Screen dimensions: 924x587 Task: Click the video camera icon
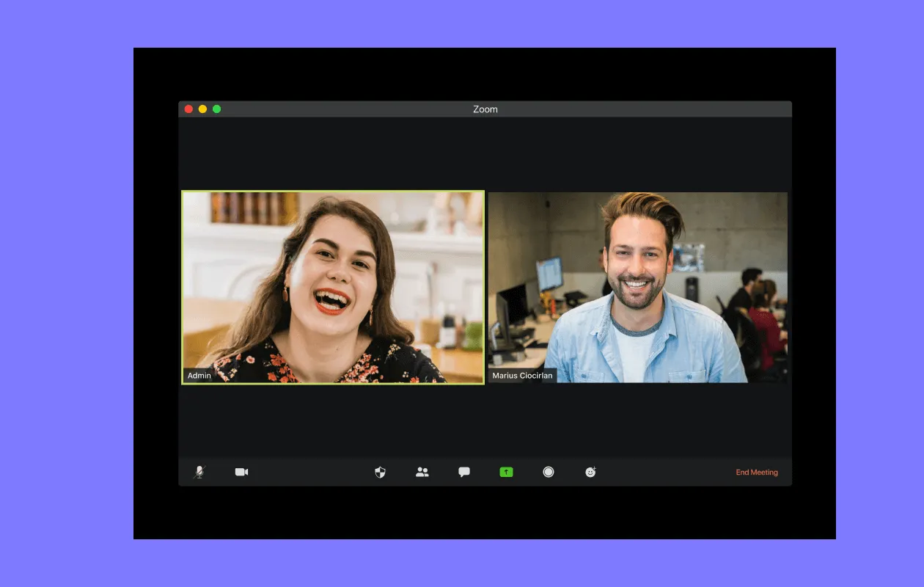click(x=241, y=472)
